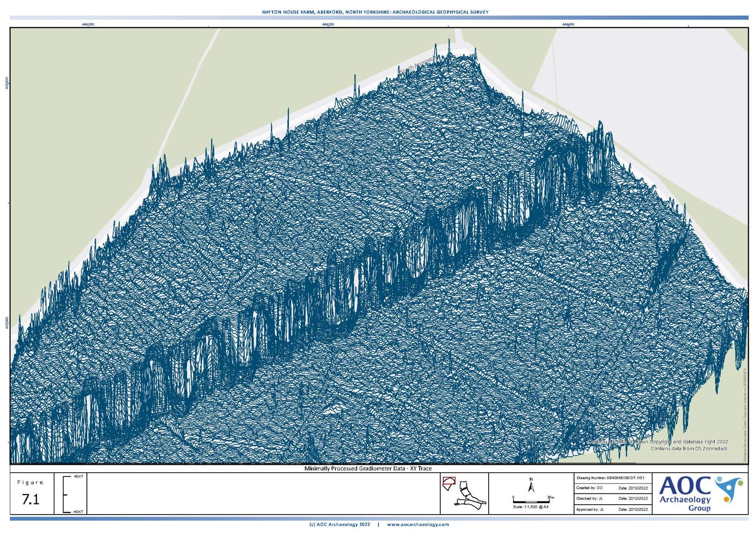
Task: Click the 30m scale bar
Action: pos(531,500)
